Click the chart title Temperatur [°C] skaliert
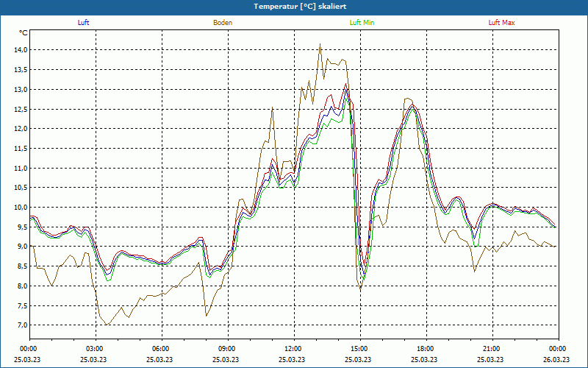The width and height of the screenshot is (588, 368). click(300, 7)
